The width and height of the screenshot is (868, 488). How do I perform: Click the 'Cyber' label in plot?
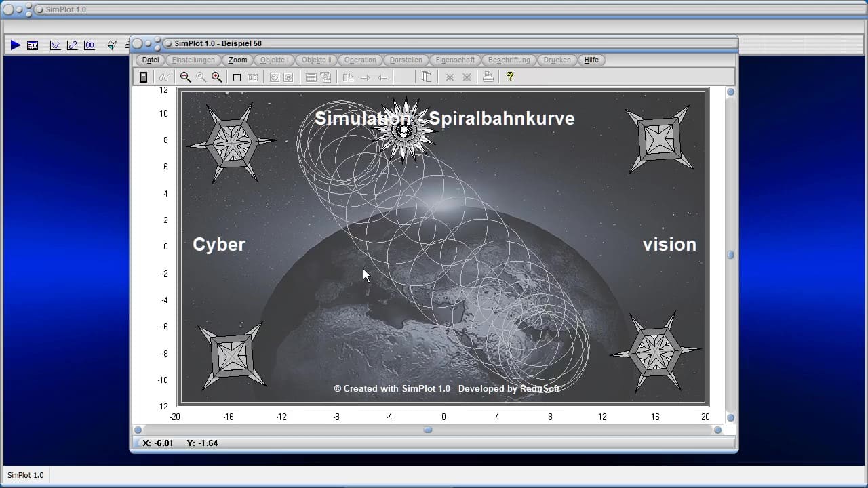[219, 245]
